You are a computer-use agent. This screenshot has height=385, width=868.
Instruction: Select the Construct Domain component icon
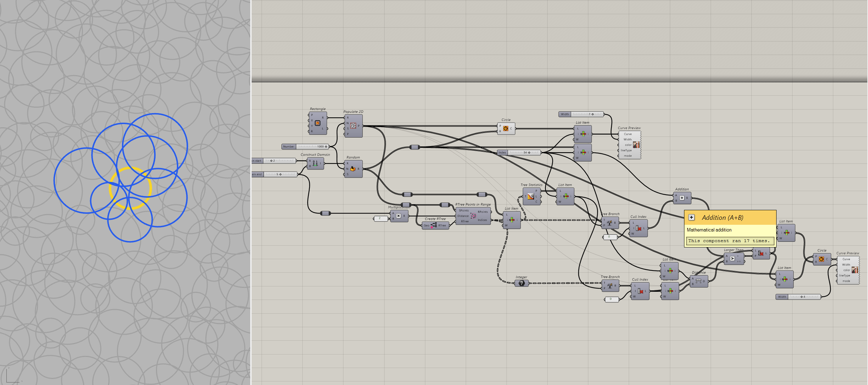(315, 163)
